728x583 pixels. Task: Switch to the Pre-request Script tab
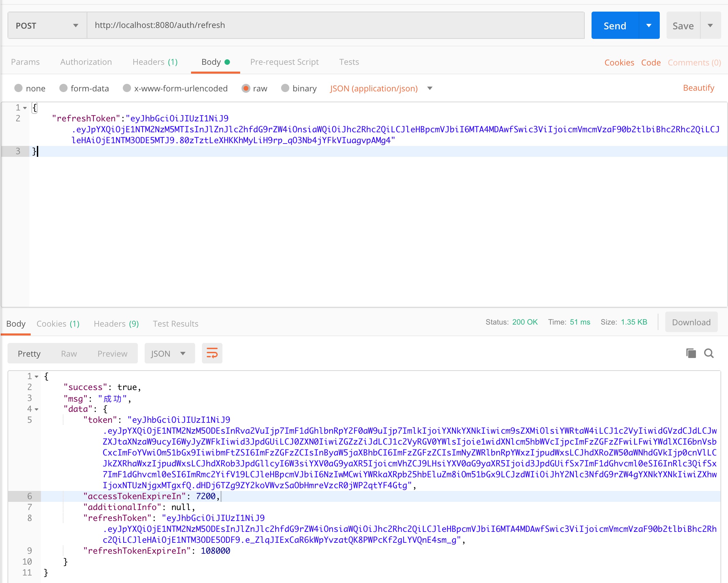pos(285,62)
